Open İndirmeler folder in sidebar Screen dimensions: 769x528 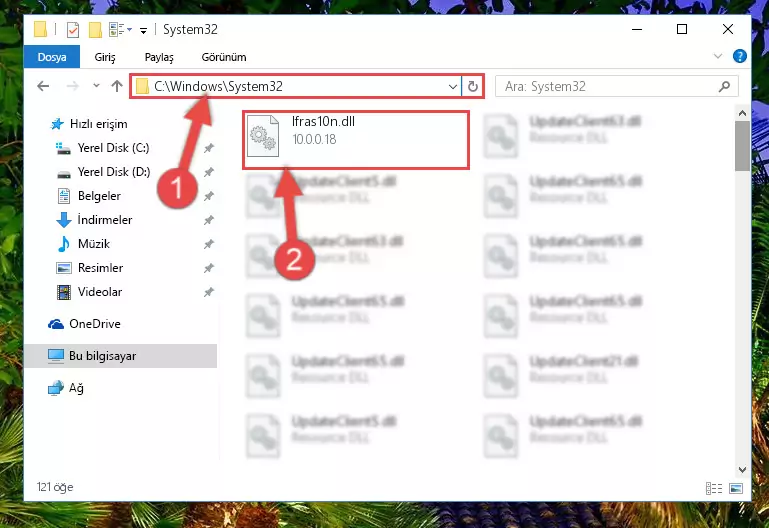point(104,220)
